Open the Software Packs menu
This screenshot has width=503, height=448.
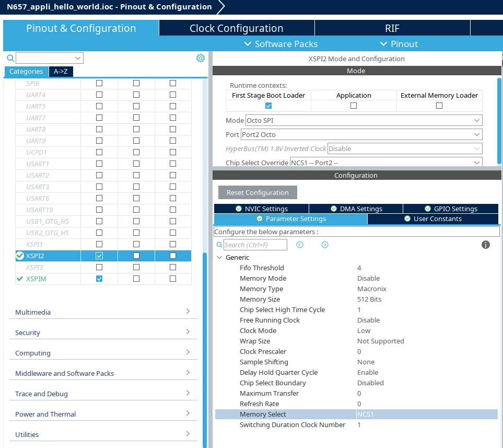click(281, 44)
